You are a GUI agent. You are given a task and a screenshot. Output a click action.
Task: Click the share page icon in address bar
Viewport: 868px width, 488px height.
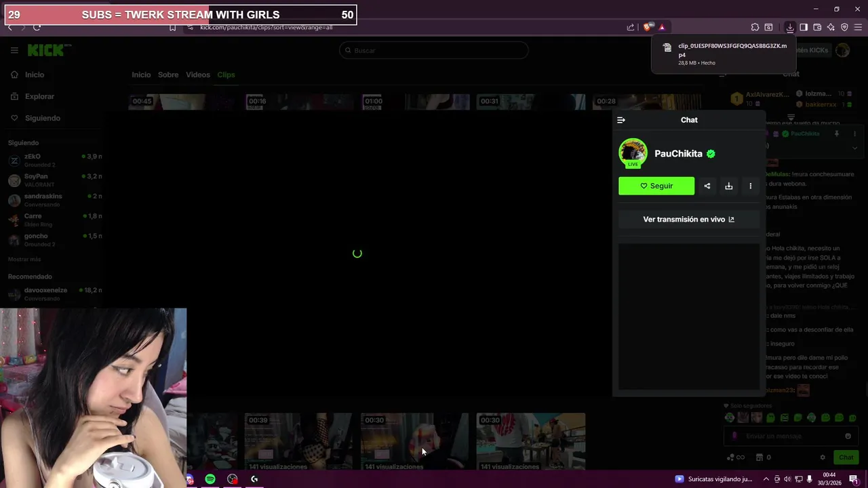pos(631,27)
